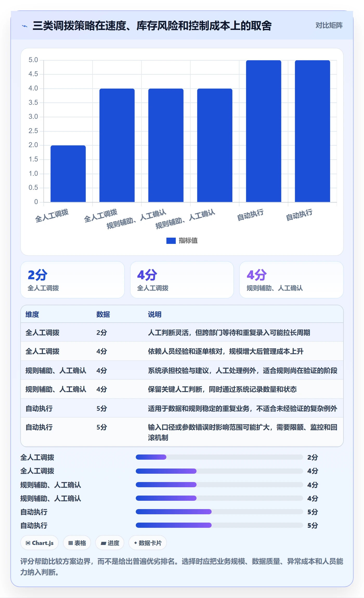Click the 4分 progress bar for 全人工调拨
The image size is (364, 598).
219,471
